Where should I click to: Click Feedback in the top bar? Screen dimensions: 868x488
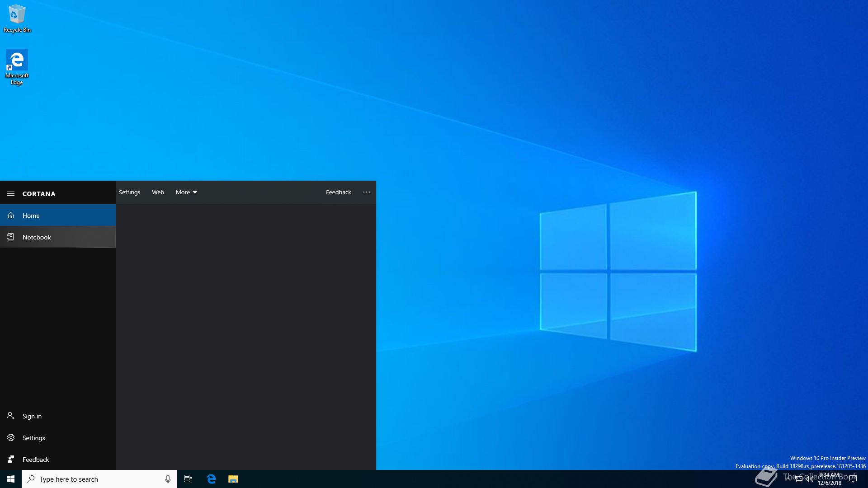coord(338,192)
